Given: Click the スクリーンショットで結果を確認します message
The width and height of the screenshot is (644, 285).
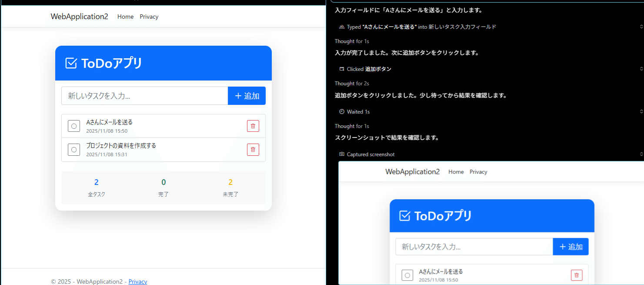Looking at the screenshot, I should click(387, 138).
